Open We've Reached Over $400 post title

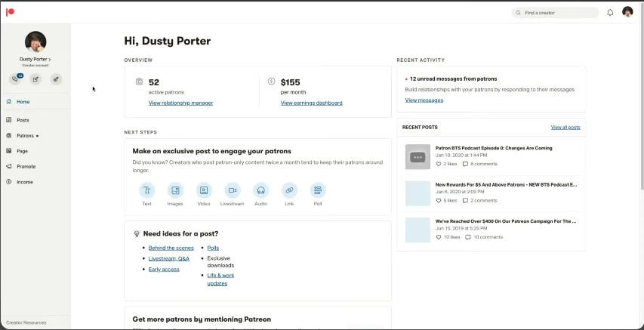[x=506, y=221]
